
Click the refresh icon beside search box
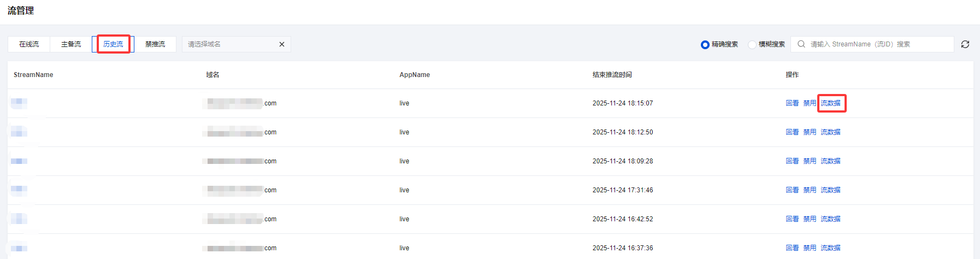tap(965, 44)
